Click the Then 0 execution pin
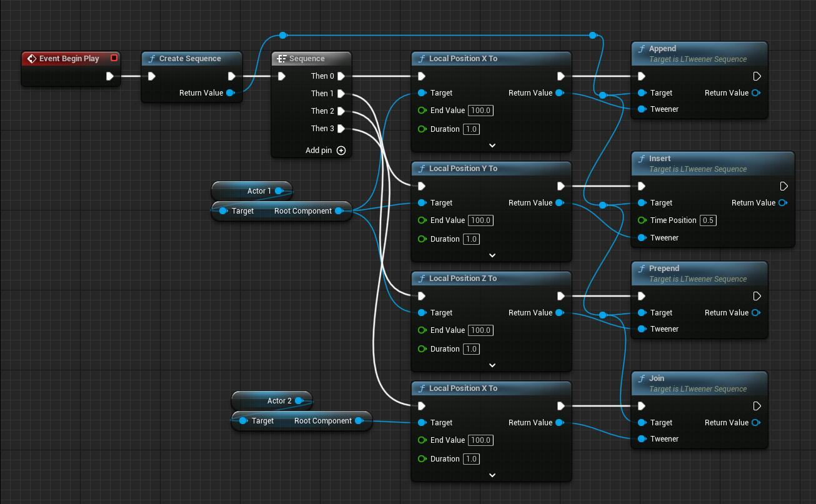 pyautogui.click(x=341, y=76)
